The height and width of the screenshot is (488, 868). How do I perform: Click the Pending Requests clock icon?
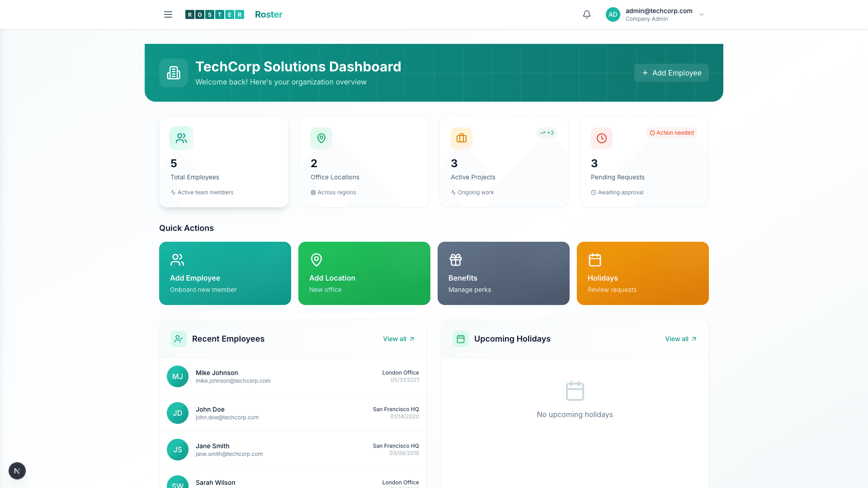[x=601, y=138]
